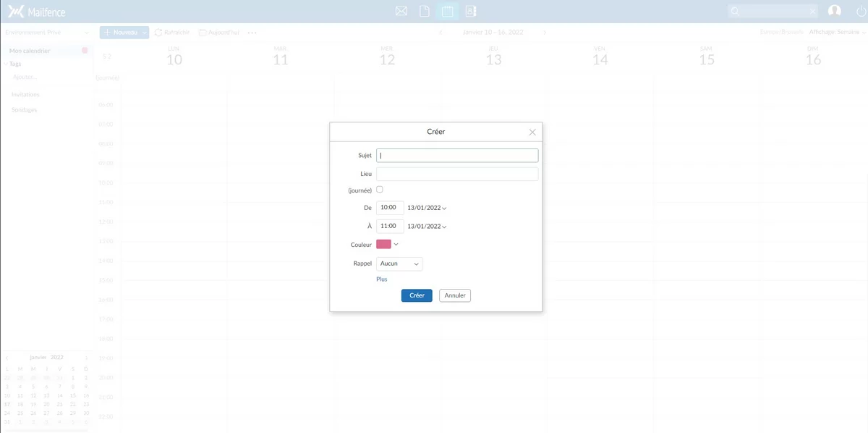Open the user avatar menu
This screenshot has height=433, width=868.
pos(835,11)
